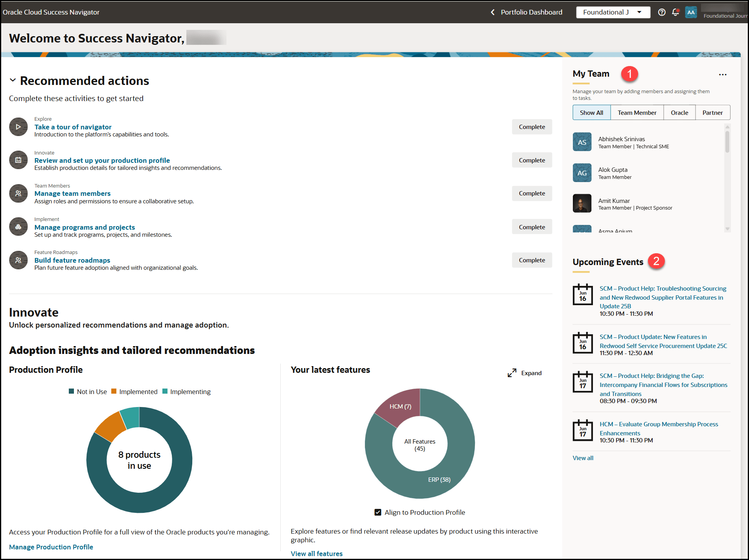Click the HCM (7) chart segment
The image size is (749, 560).
tap(400, 406)
